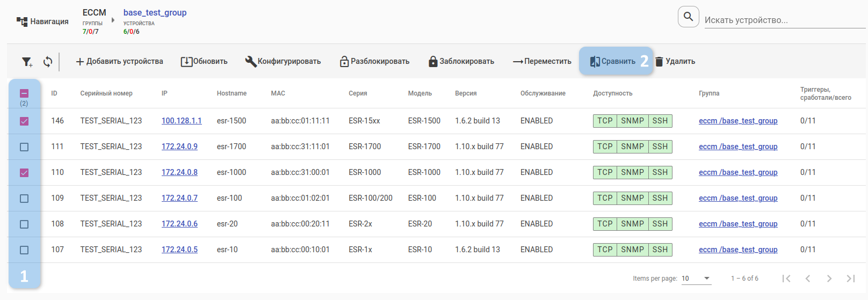Click the Удалить trash button
Viewport: 868px width, 300px height.
[675, 62]
